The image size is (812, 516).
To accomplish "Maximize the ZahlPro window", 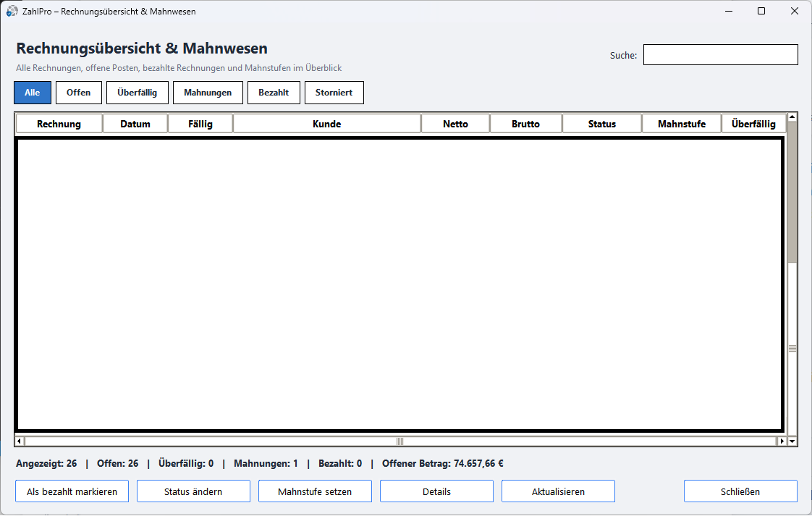I will point(761,11).
